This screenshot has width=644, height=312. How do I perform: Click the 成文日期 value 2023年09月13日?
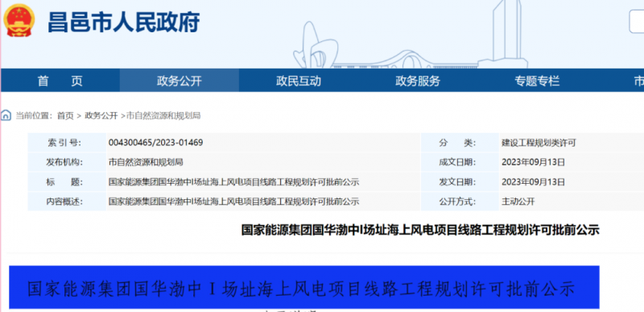533,162
